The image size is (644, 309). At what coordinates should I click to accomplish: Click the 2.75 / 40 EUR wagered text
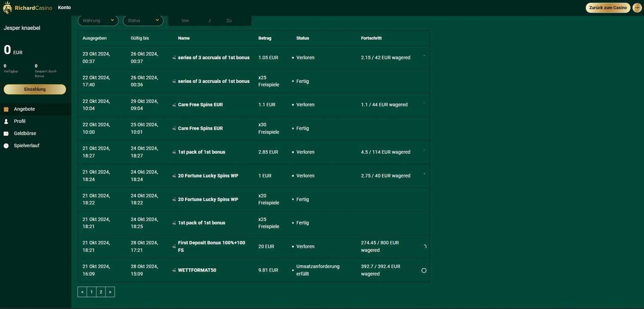tap(386, 176)
